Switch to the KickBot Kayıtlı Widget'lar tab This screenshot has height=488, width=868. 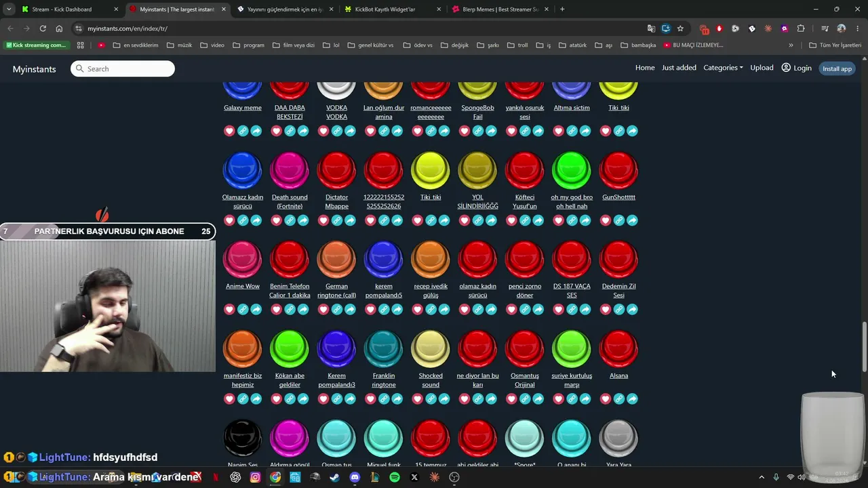[392, 9]
